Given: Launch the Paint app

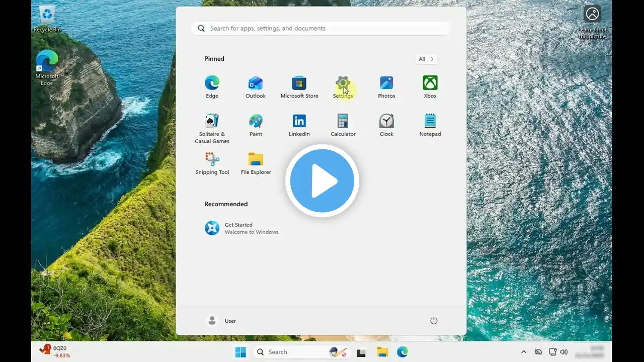Looking at the screenshot, I should tap(256, 125).
